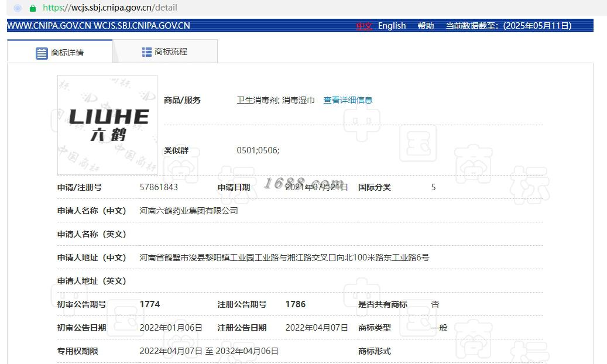
Task: Click the 申请/注册号 field label
Action: tap(80, 187)
